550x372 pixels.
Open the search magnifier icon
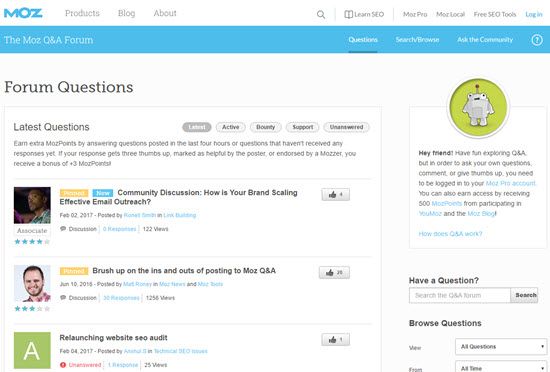pyautogui.click(x=321, y=14)
